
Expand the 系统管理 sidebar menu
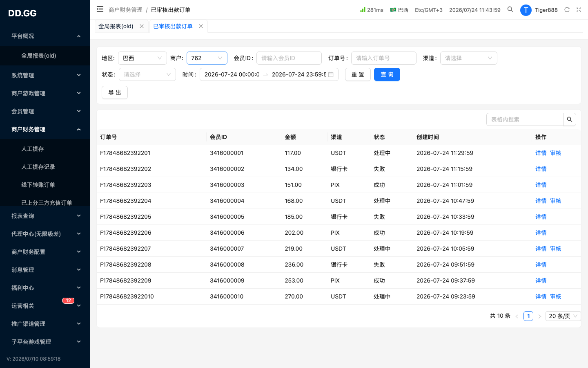(45, 75)
